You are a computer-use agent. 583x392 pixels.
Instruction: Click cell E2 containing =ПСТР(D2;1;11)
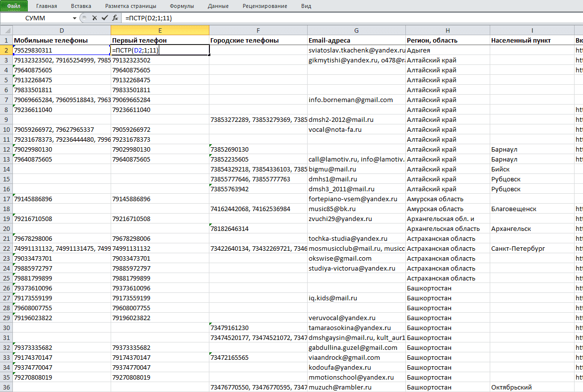(160, 50)
